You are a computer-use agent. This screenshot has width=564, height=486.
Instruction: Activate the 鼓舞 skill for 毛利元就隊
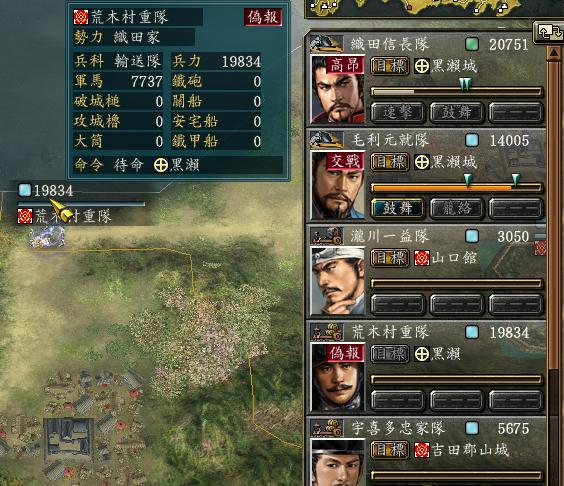[397, 208]
